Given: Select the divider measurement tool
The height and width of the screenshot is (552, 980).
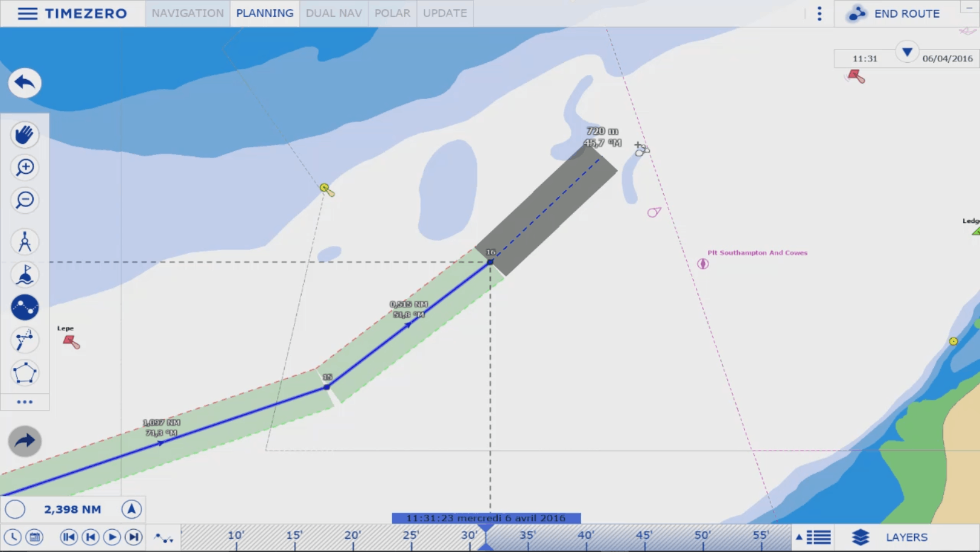Looking at the screenshot, I should pos(25,242).
